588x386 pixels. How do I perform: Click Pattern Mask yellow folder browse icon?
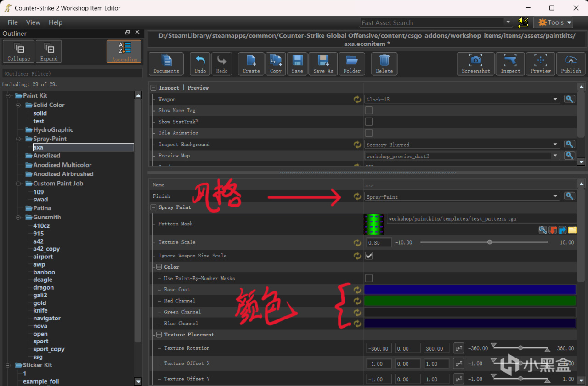572,230
